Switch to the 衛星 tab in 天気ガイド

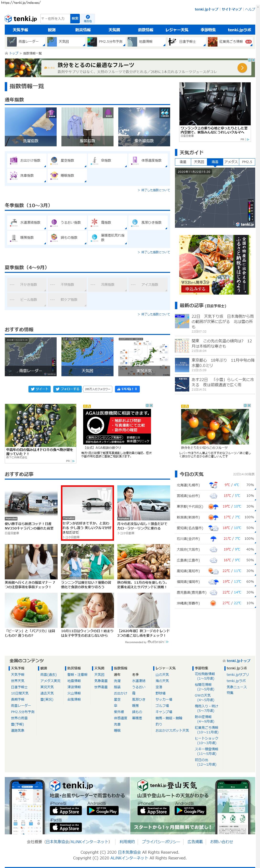(183, 162)
